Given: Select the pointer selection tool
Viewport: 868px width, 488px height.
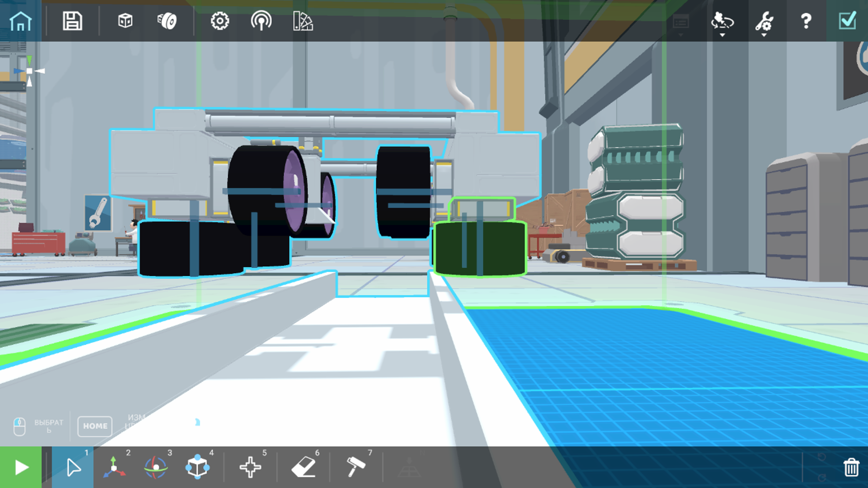Looking at the screenshot, I should 73,467.
